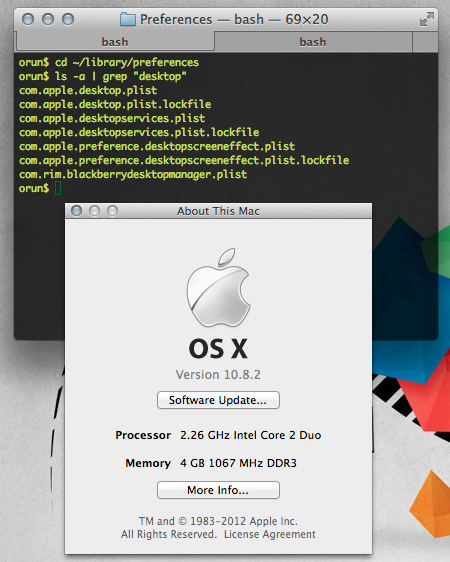Click the 2.26 GHz Intel Core 2 Duo value

(251, 435)
